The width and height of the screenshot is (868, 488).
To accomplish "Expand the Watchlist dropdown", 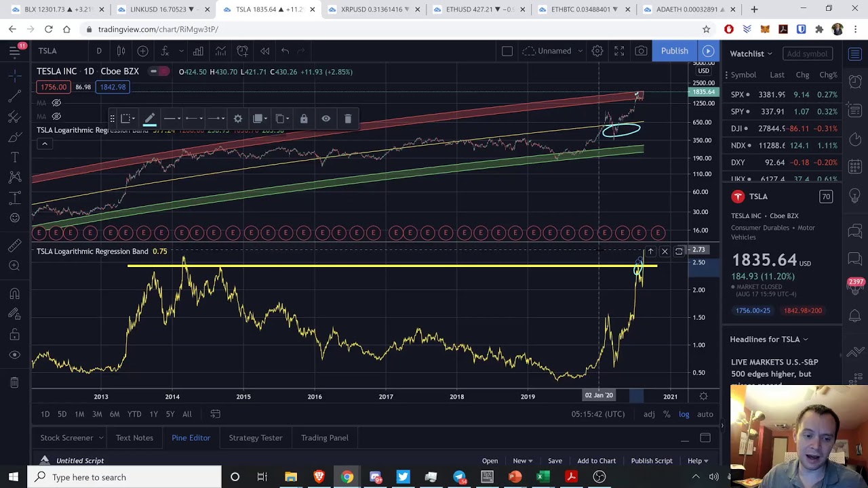I will 751,54.
